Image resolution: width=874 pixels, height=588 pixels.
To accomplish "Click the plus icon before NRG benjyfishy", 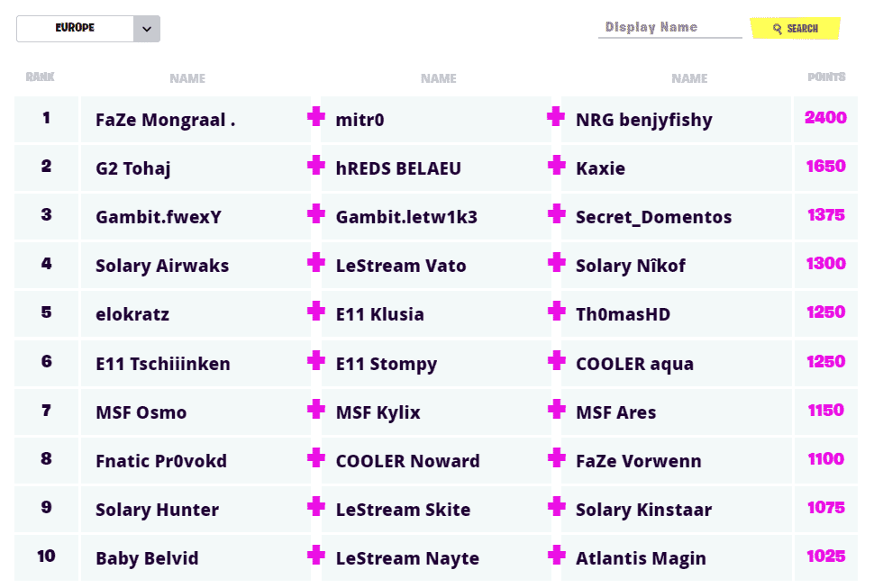I will [x=556, y=116].
